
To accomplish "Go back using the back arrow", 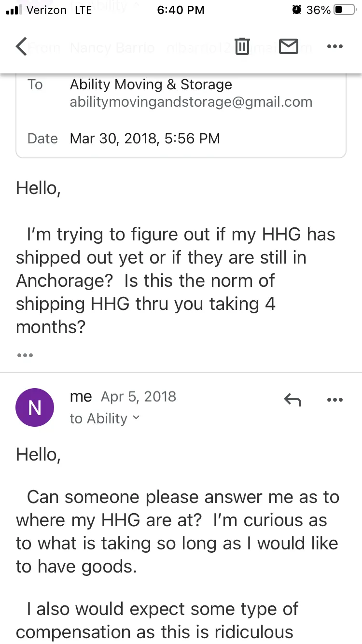I will click(x=21, y=46).
